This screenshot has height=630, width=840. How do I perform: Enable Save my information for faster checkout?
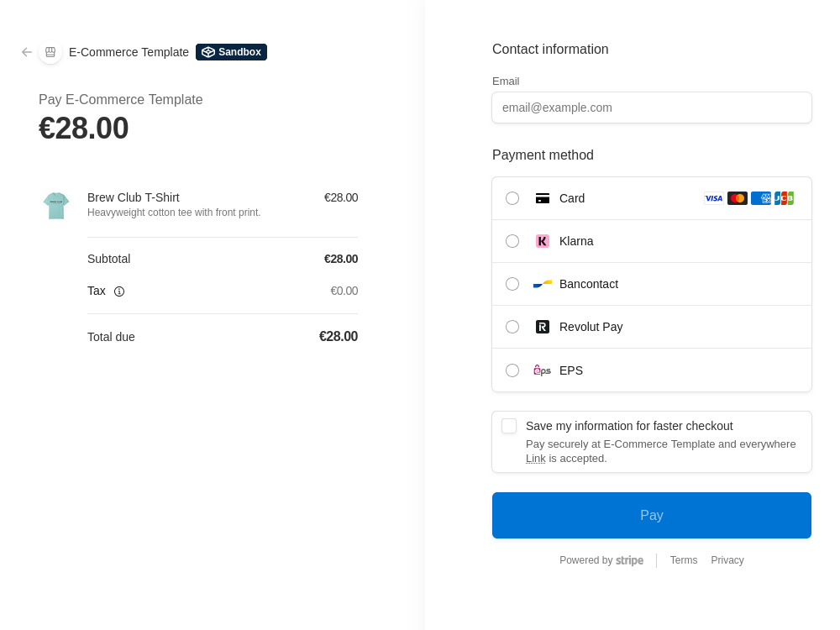509,426
